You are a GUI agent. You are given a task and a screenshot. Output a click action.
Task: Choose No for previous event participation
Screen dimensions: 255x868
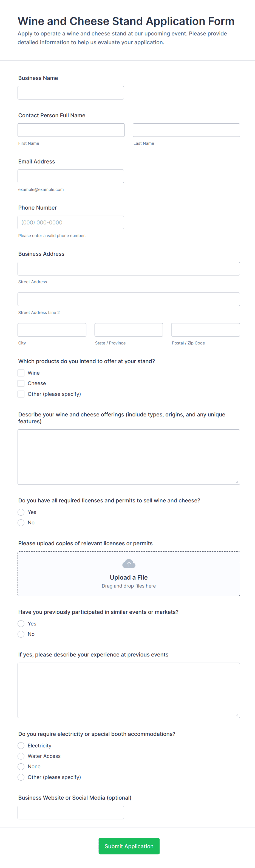click(21, 634)
